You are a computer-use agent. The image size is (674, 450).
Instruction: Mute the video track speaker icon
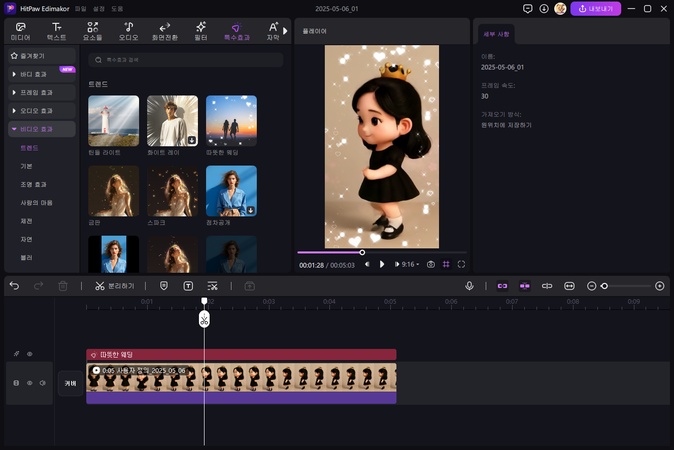[x=43, y=383]
